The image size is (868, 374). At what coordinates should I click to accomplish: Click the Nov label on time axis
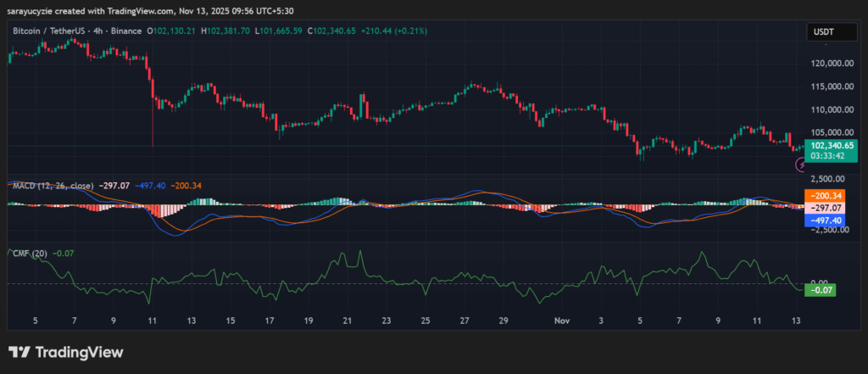(559, 321)
